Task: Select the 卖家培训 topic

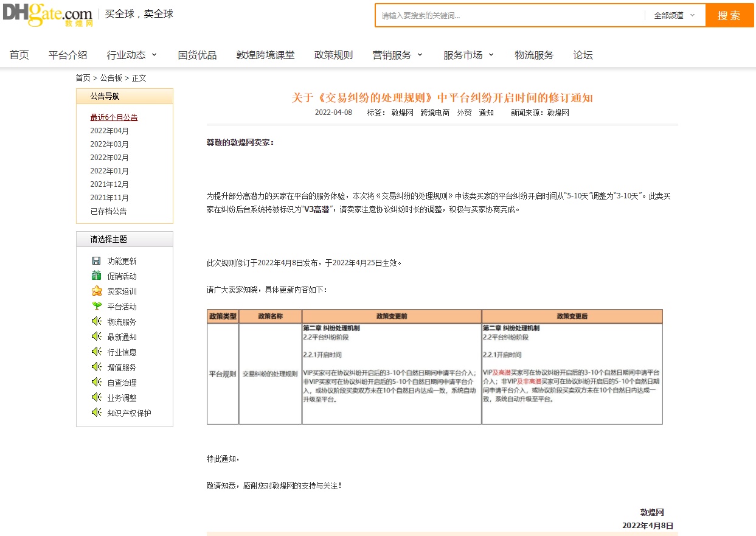Action: [122, 291]
